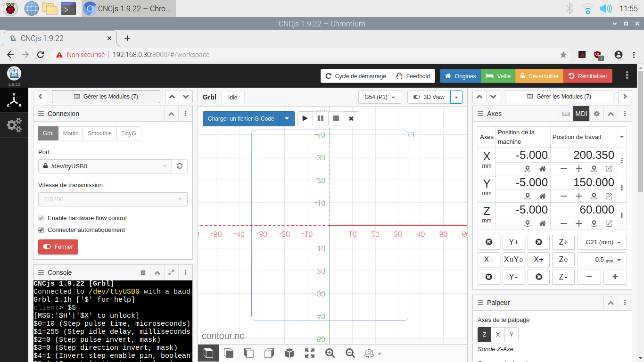Open the Charger un fichier dropdown arrow
Viewport: 644px width, 362px height.
click(x=287, y=119)
